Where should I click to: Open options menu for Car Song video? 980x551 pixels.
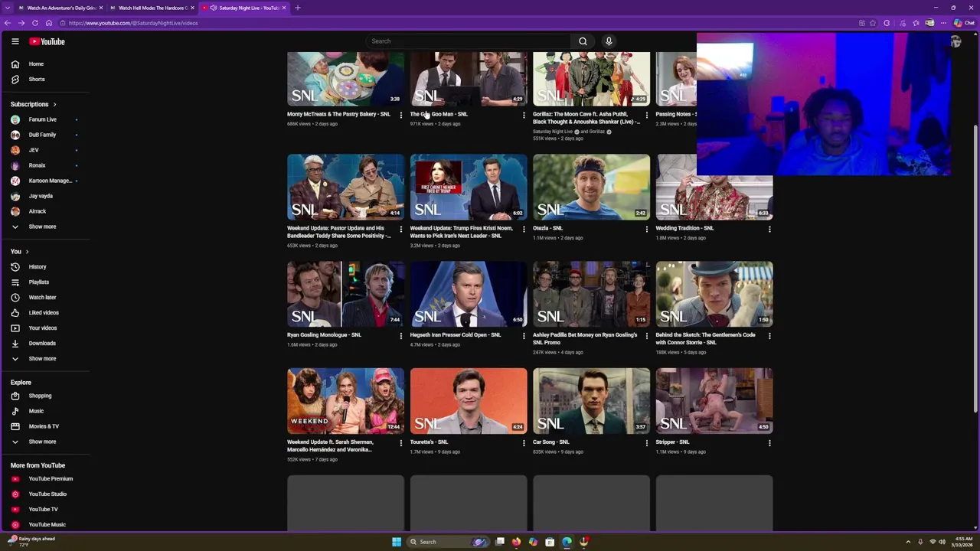[x=646, y=443]
